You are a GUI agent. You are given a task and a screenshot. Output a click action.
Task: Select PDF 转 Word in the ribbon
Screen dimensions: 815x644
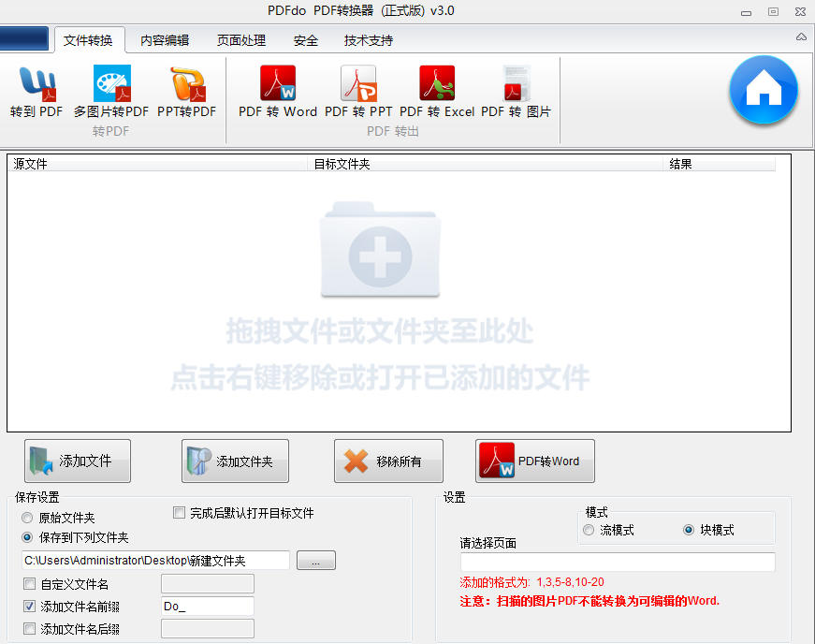(x=278, y=92)
